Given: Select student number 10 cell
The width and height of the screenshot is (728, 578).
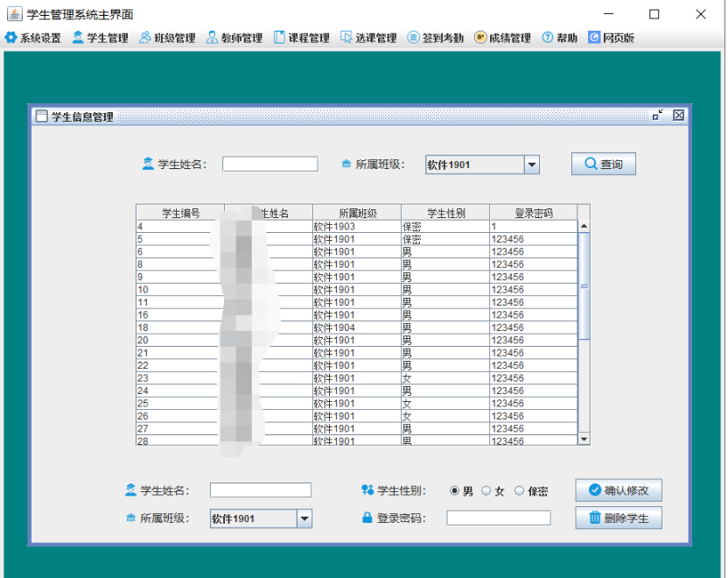Looking at the screenshot, I should click(x=180, y=290).
